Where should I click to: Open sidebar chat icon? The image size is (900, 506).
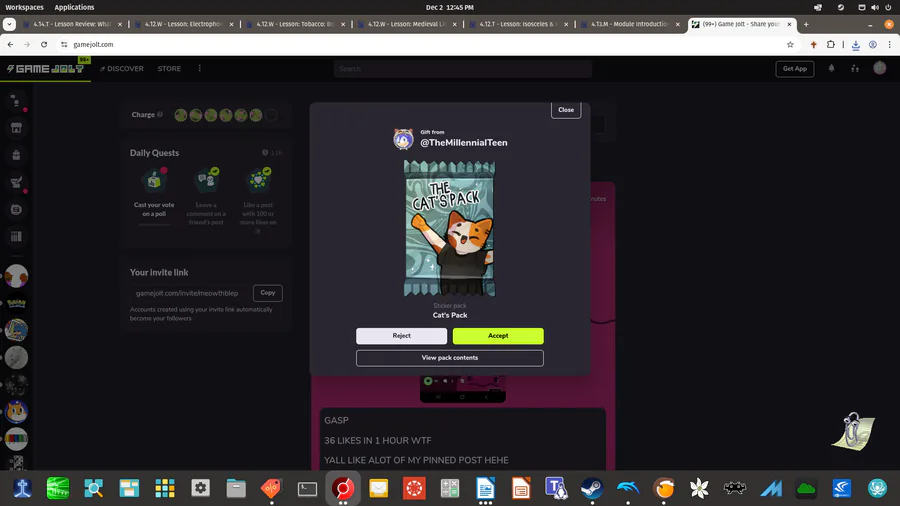point(16,209)
